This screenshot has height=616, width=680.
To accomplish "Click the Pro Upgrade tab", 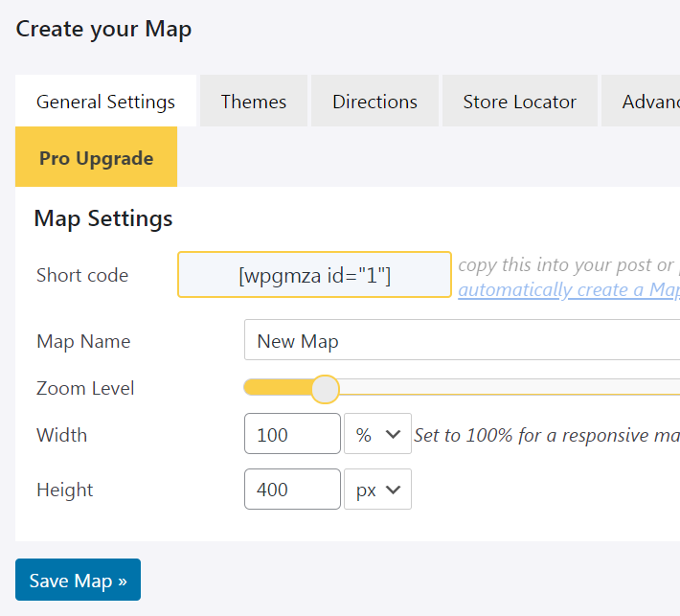I will [96, 157].
